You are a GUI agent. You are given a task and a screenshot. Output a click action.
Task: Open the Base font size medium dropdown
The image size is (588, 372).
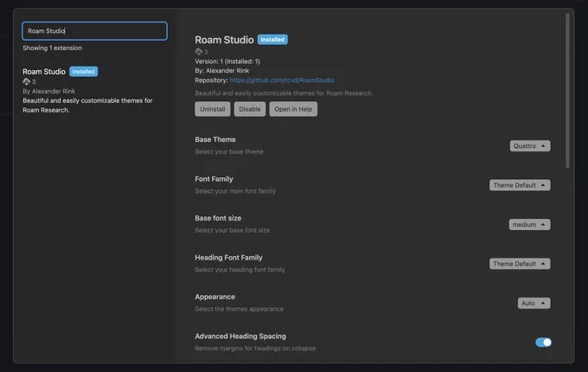[529, 225]
